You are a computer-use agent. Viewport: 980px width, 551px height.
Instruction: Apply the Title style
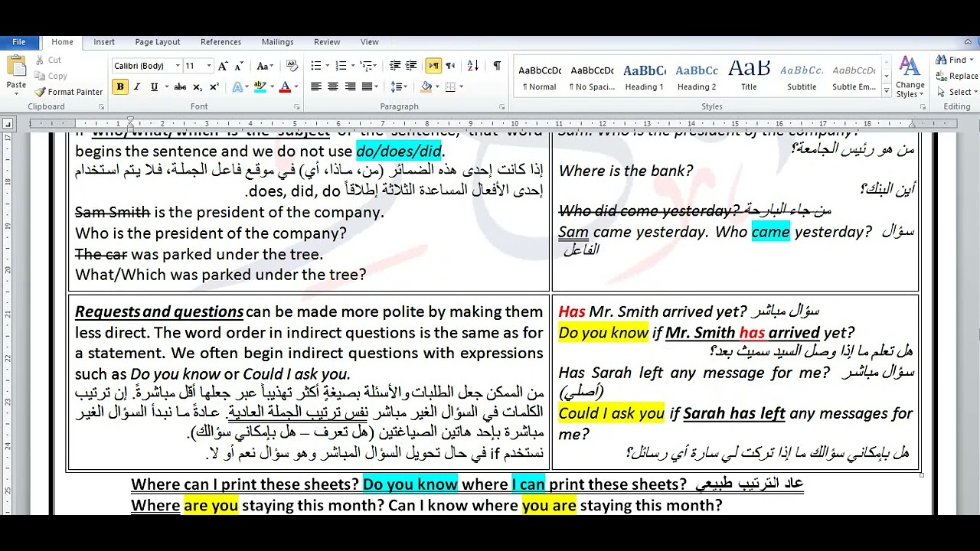(749, 77)
